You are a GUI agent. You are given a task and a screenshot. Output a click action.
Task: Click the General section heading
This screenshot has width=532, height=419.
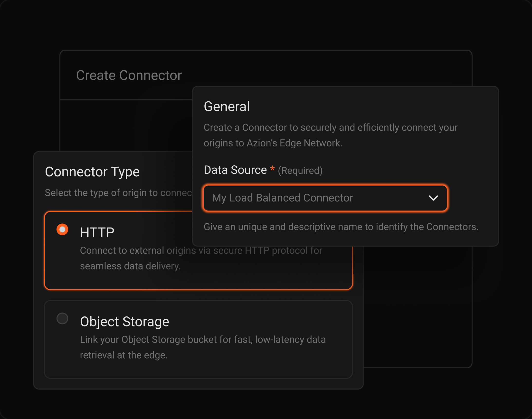click(227, 106)
